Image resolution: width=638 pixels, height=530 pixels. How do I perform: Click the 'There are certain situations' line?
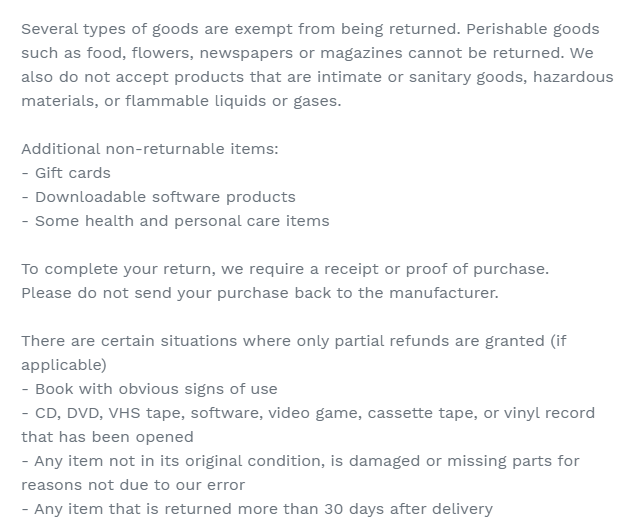point(294,341)
